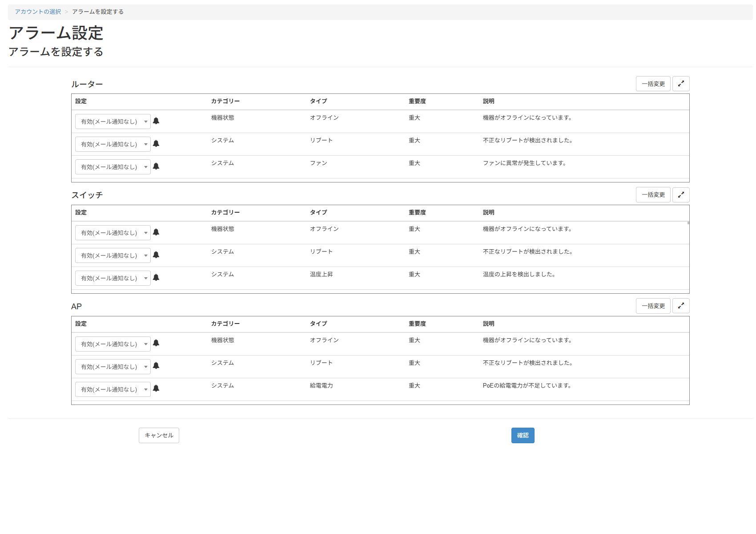This screenshot has width=756, height=534.
Task: Click the bell icon for switch temperature alarm
Action: [156, 278]
